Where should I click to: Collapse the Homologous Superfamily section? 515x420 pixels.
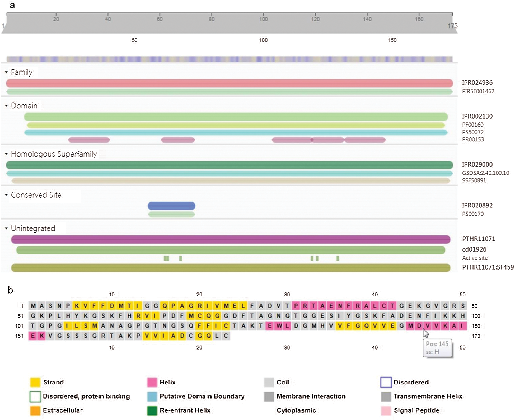point(6,154)
